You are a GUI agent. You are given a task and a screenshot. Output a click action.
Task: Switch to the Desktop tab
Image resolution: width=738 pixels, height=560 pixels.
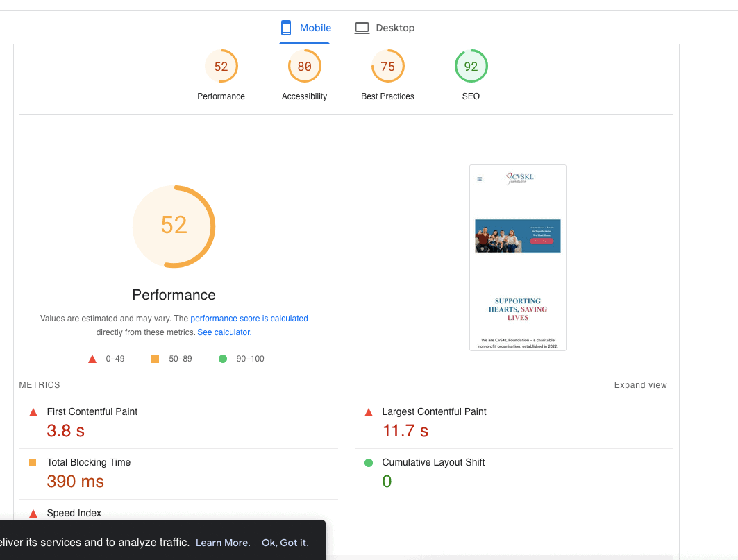coord(385,28)
